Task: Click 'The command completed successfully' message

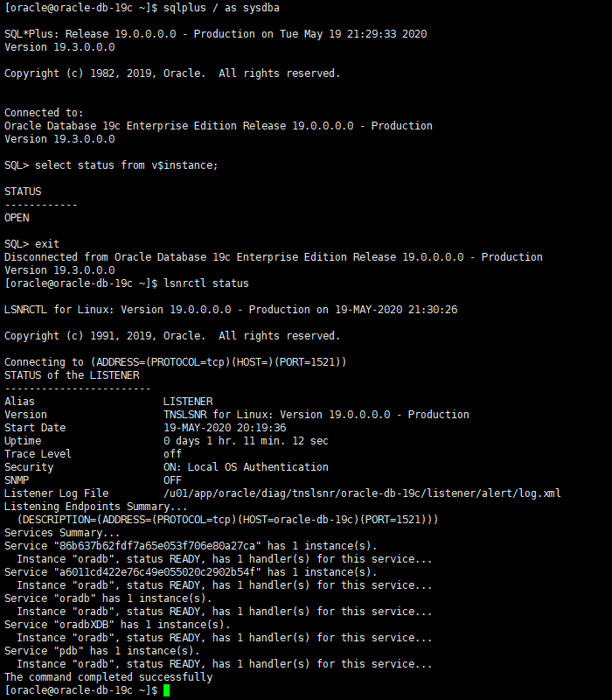Action: click(x=108, y=677)
